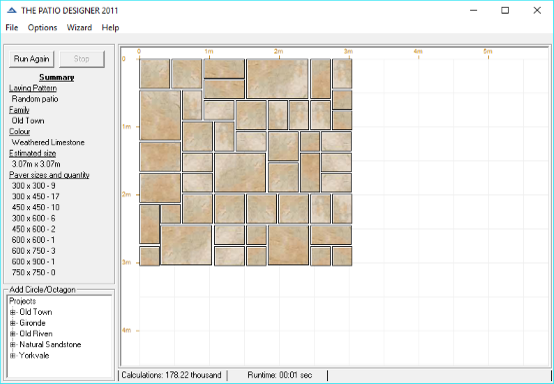Open the Wizard menu

pyautogui.click(x=79, y=28)
